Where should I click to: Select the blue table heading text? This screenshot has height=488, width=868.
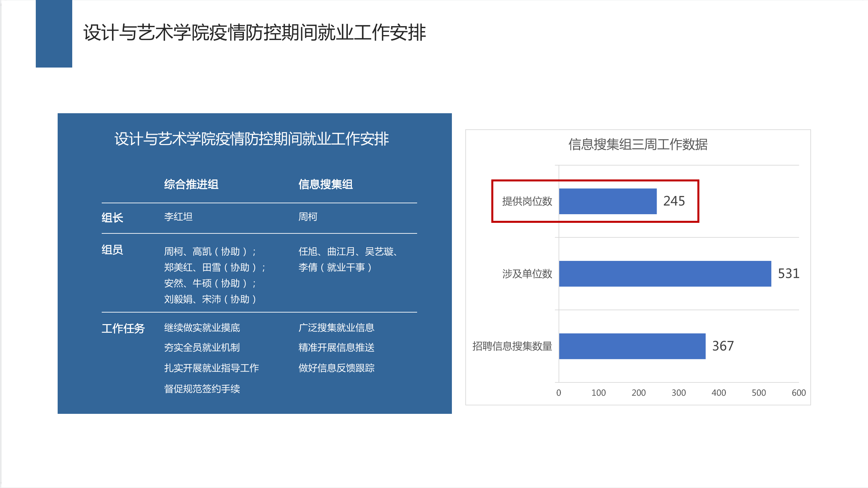pyautogui.click(x=251, y=139)
